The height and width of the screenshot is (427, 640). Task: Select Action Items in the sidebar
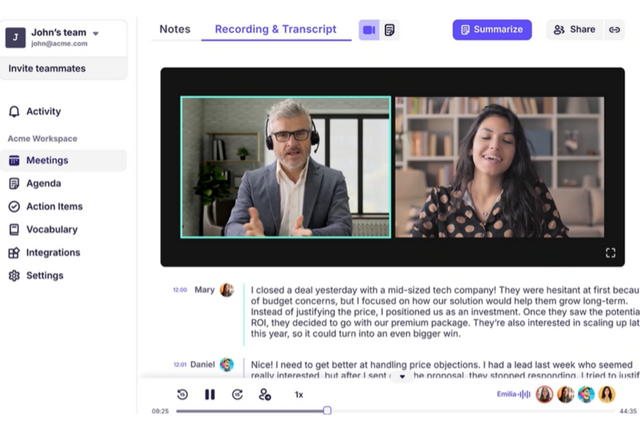(54, 207)
